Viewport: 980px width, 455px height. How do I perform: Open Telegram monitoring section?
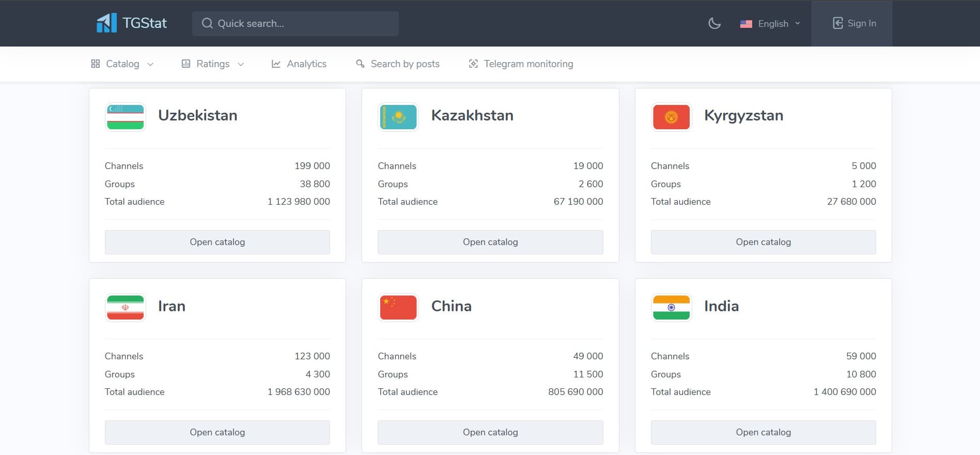[x=521, y=64]
